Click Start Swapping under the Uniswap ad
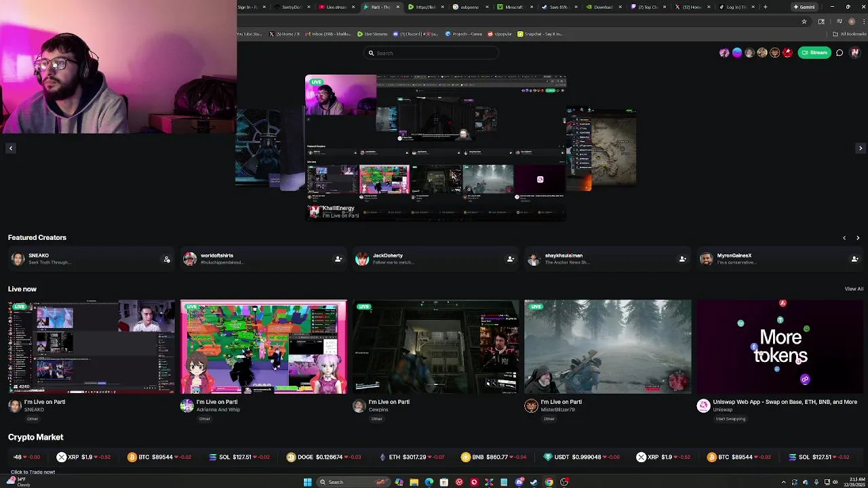Viewport: 868px width, 488px height. point(730,419)
